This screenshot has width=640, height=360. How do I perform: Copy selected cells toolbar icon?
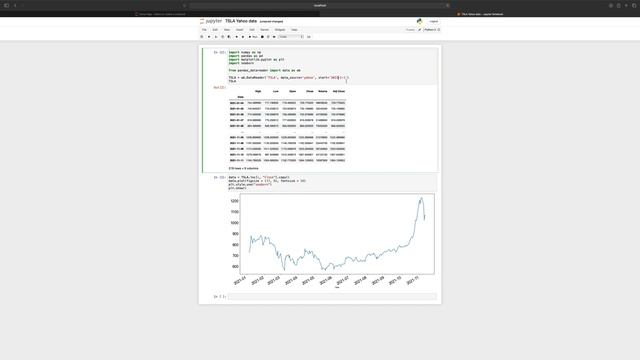pos(222,37)
